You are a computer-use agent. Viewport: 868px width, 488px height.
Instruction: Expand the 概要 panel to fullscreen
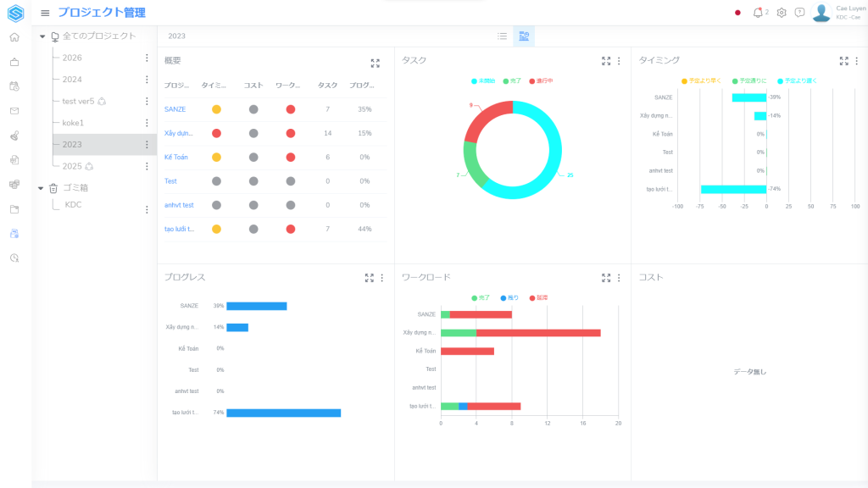[376, 63]
